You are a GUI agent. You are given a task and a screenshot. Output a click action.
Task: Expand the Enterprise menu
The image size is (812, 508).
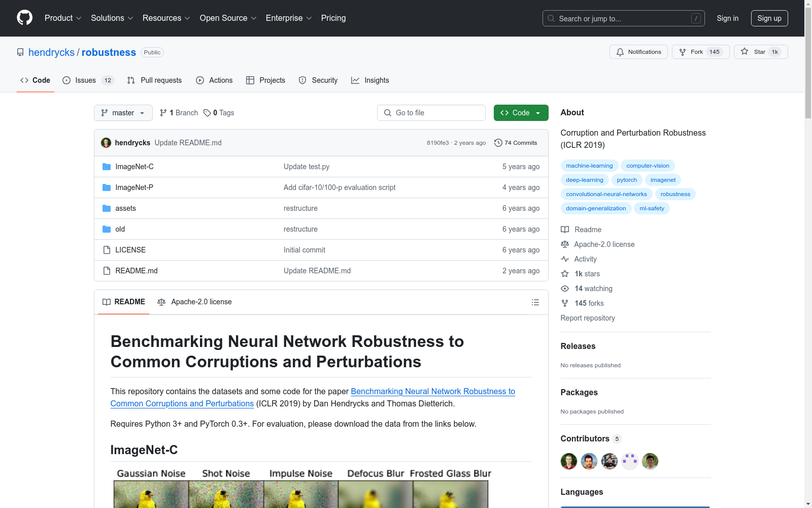pos(289,18)
